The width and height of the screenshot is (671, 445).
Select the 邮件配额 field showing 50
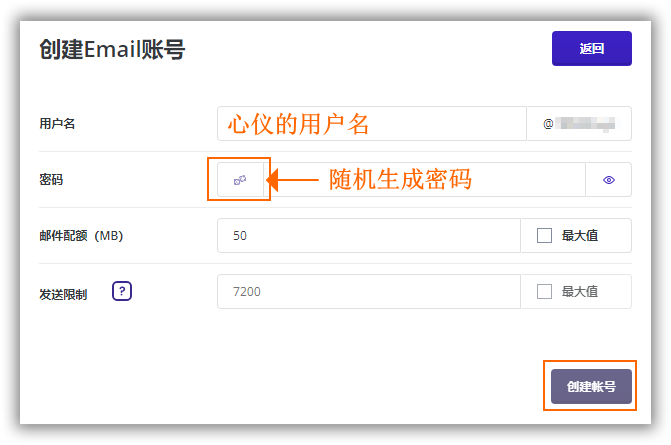tap(368, 236)
